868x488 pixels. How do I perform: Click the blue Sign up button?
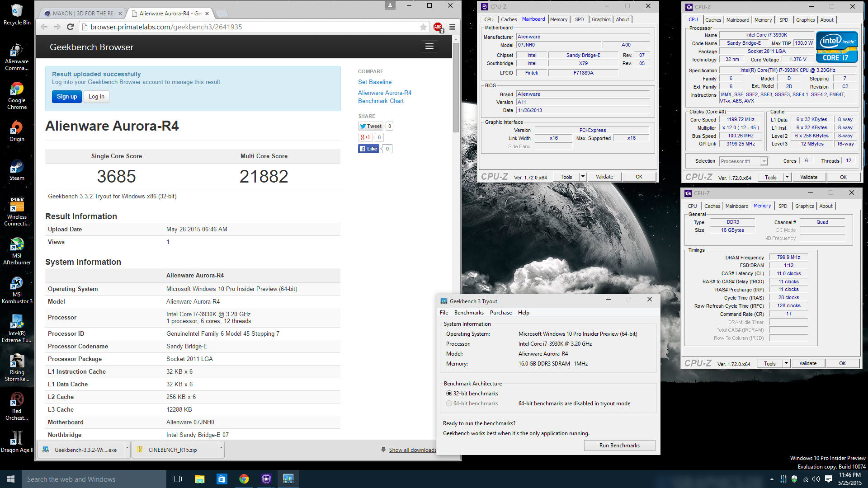[x=67, y=97]
